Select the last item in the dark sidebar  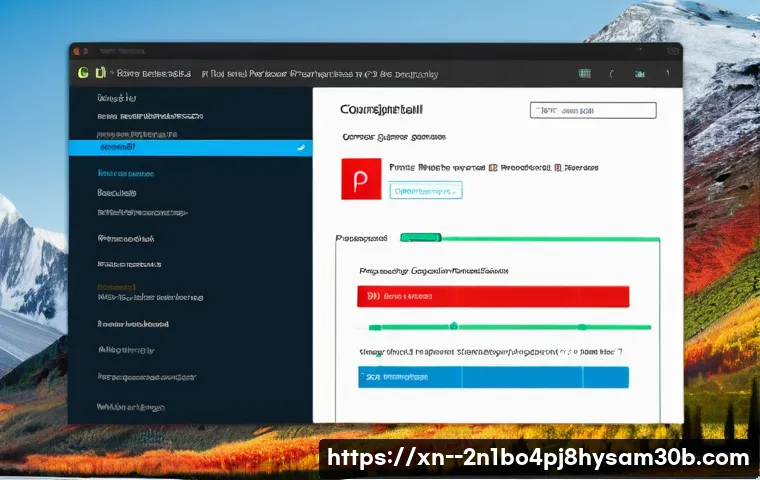[131, 406]
